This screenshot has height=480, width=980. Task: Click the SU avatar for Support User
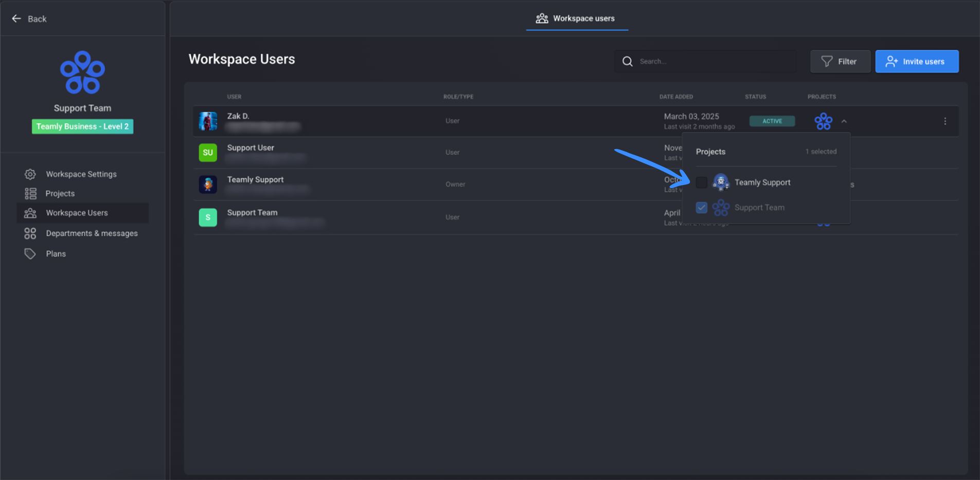[208, 153]
